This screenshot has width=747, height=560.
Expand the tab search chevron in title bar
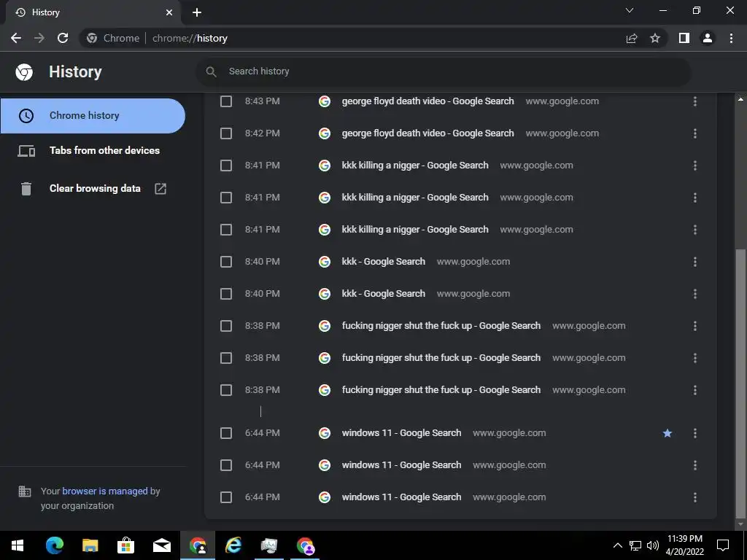click(x=630, y=10)
